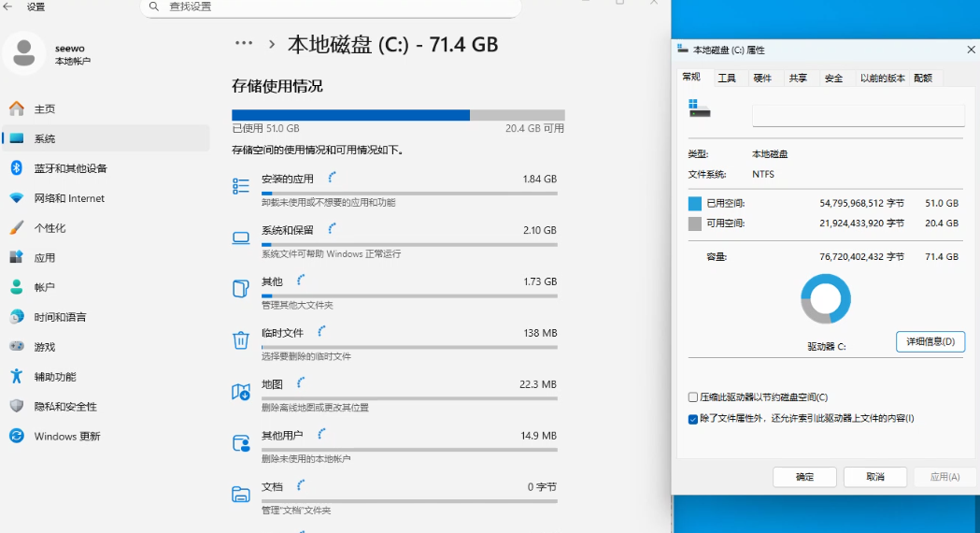Screen dimensions: 980x533
Task: Open 帐户 via person icon
Action: tap(17, 286)
